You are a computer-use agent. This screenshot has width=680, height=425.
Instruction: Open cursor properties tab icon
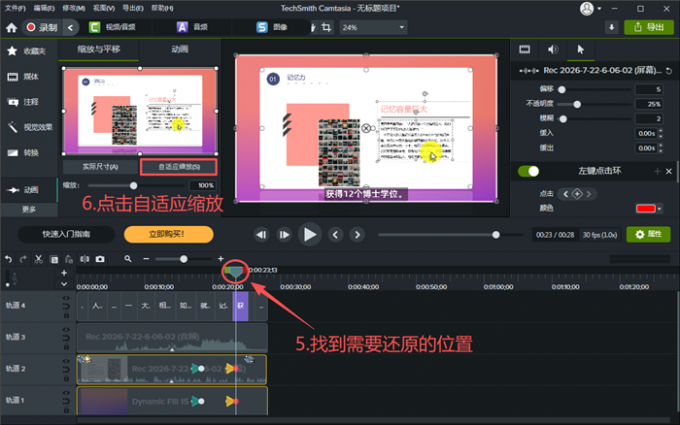581,49
